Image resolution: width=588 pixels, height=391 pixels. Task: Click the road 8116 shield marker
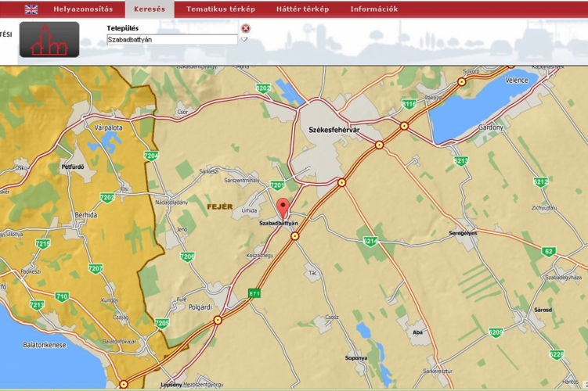pyautogui.click(x=409, y=104)
